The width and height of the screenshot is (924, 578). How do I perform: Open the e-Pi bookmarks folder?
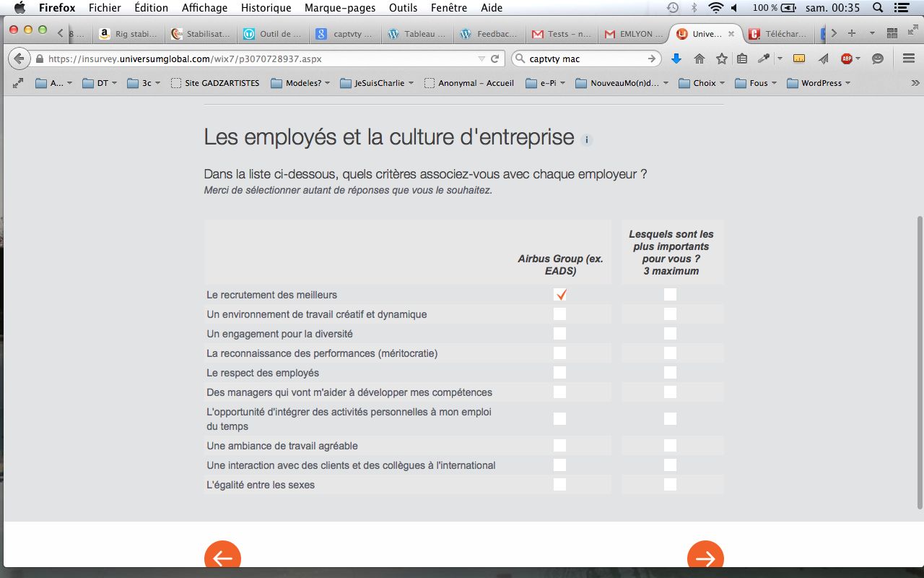(x=545, y=83)
